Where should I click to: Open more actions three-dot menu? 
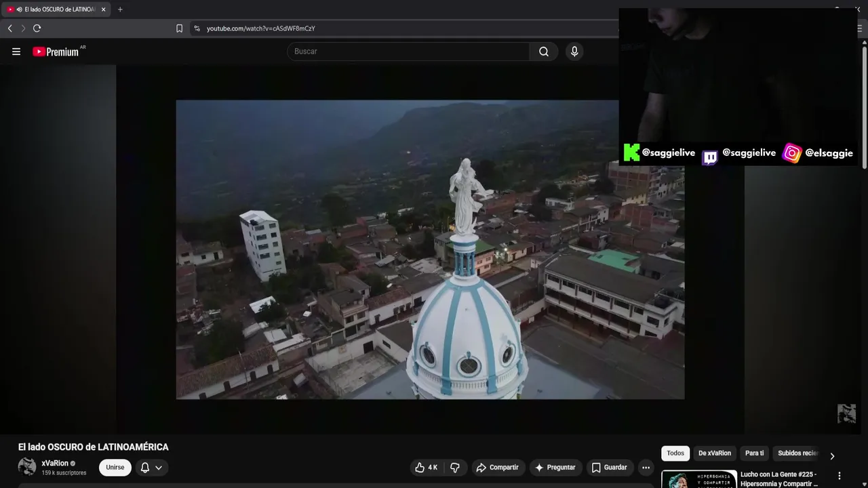pyautogui.click(x=646, y=468)
